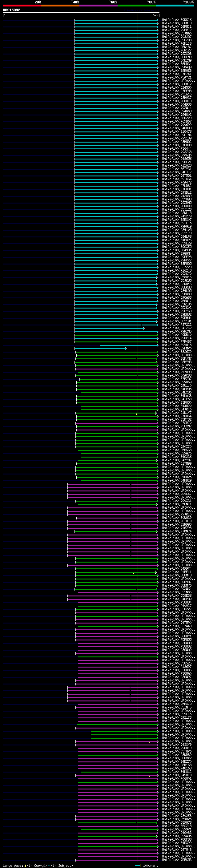Click the label UniRef100_O48656
The width and height of the screenshot is (197, 868).
coord(177,159)
